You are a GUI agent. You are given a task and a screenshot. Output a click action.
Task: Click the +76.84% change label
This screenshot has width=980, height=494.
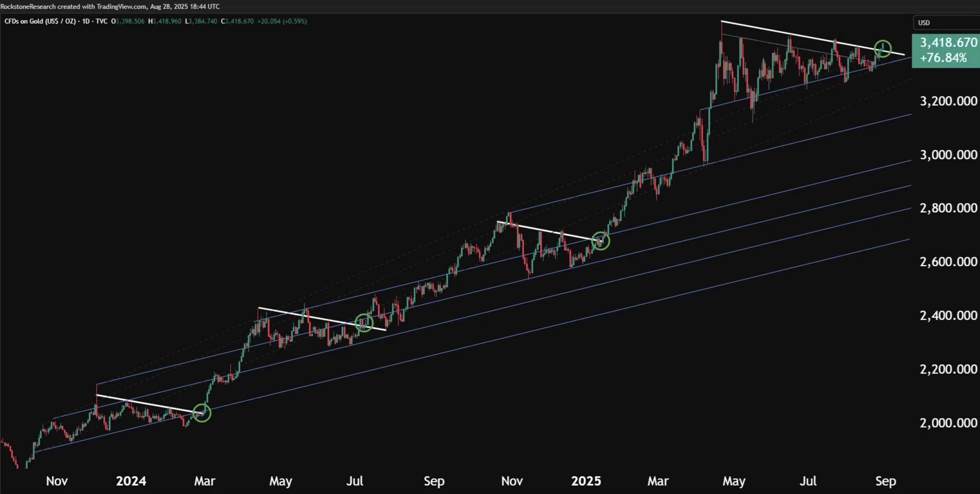point(943,58)
